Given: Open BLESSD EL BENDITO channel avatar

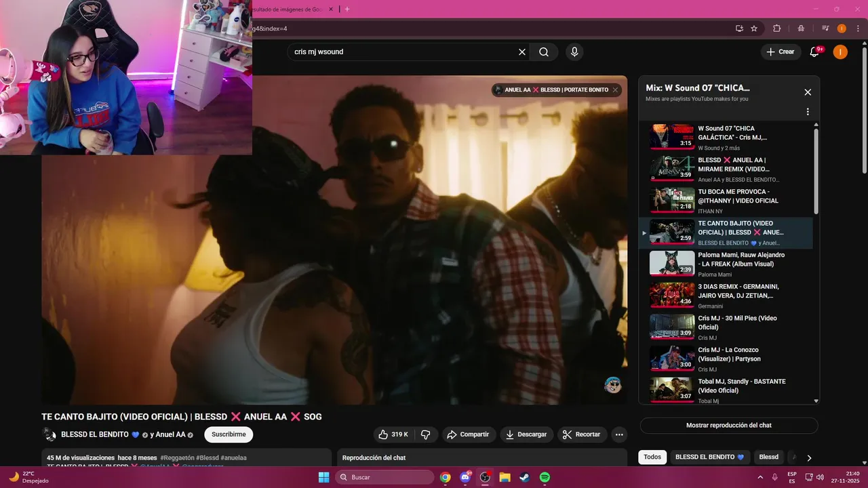Looking at the screenshot, I should 49,434.
